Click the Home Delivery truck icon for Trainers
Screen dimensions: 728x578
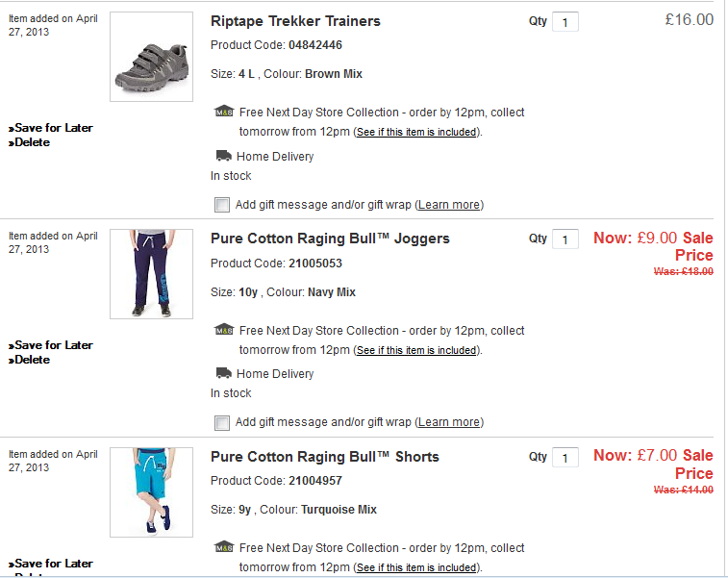tap(223, 156)
